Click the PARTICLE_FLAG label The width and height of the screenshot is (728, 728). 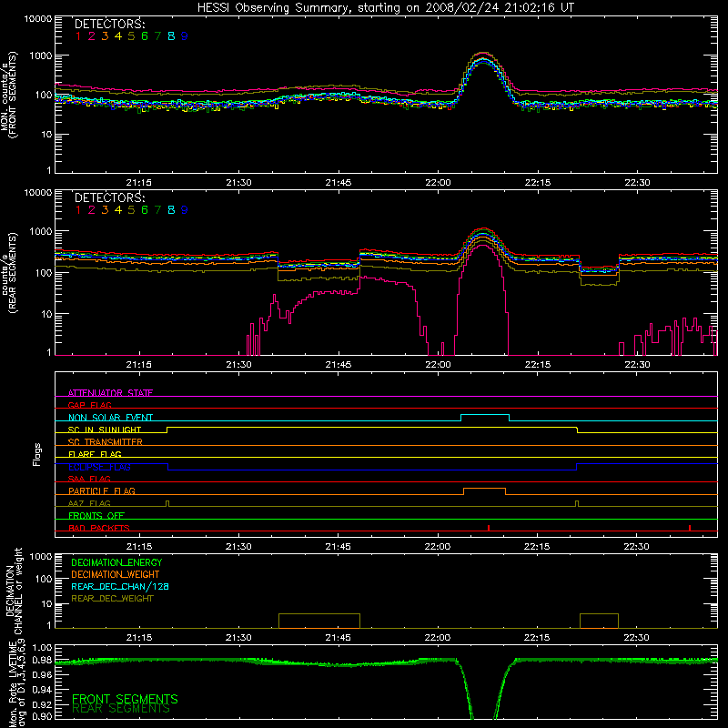(x=102, y=490)
